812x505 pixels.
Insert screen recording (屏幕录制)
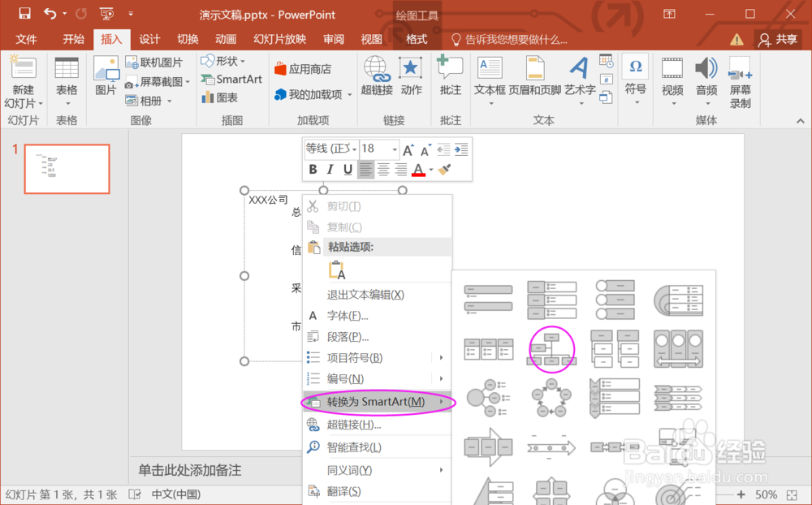tap(740, 82)
